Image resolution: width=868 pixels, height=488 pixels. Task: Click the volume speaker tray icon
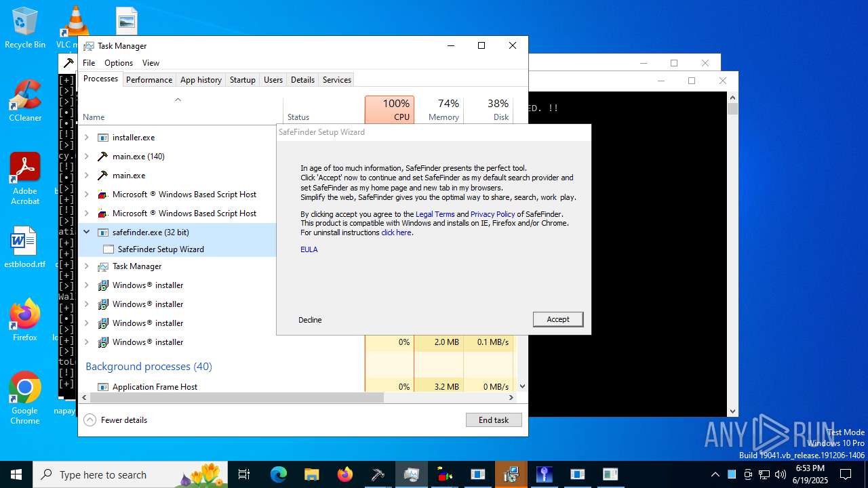(x=780, y=474)
